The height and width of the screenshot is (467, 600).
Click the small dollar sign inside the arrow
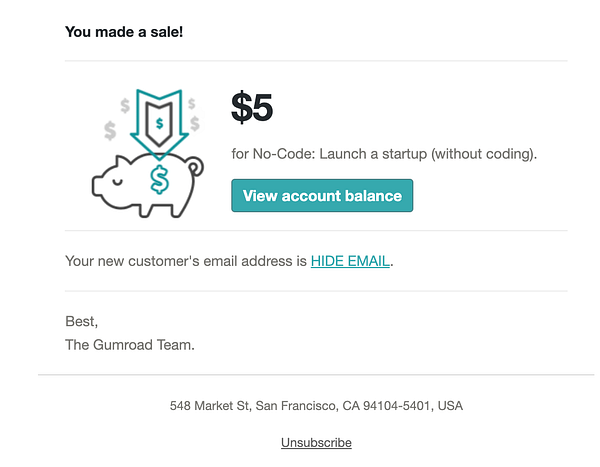pyautogui.click(x=160, y=123)
